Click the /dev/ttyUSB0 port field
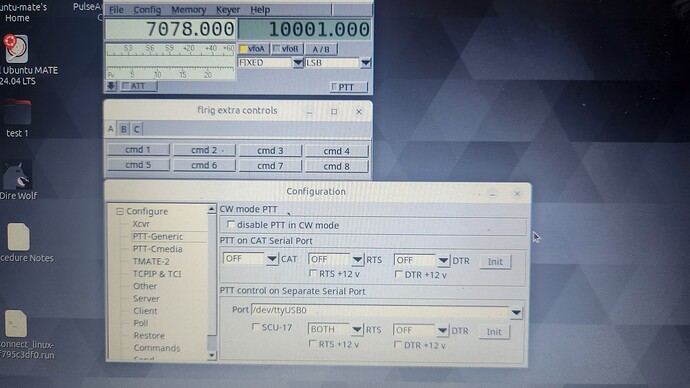The height and width of the screenshot is (388, 690). point(380,311)
